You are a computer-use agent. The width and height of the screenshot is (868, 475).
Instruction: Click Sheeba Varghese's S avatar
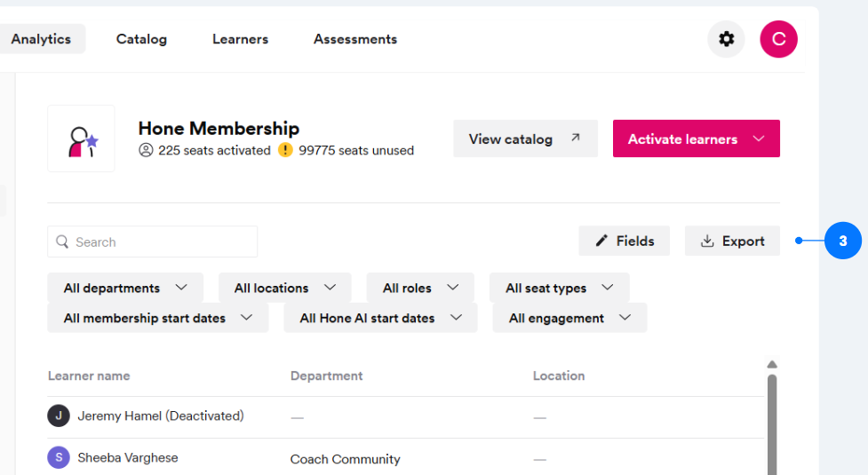(x=59, y=458)
